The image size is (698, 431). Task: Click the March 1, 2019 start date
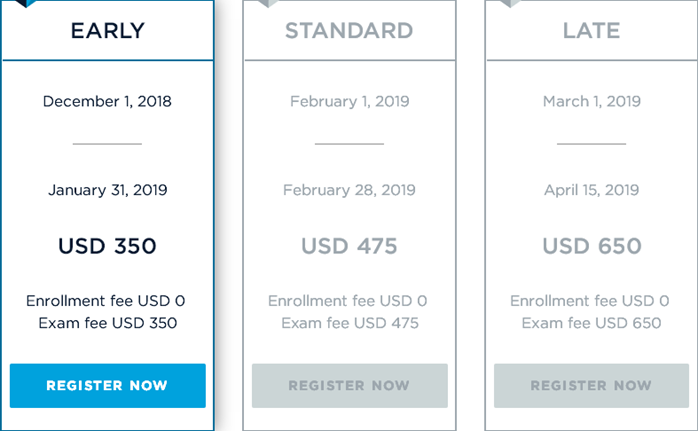point(591,101)
